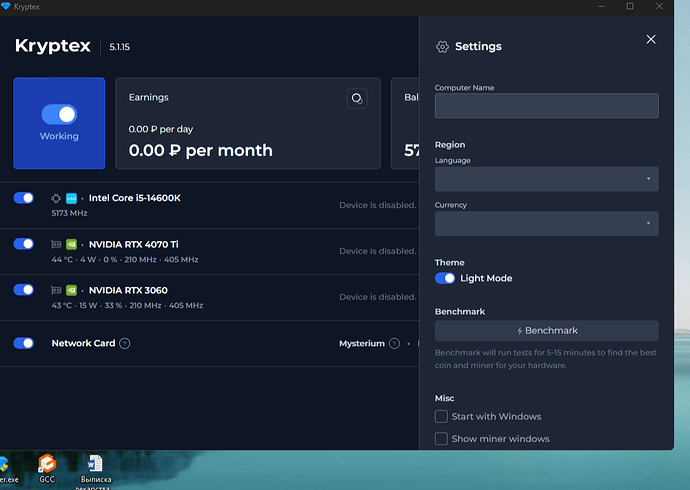Expand the Currency dropdown
The image size is (690, 490).
point(546,223)
